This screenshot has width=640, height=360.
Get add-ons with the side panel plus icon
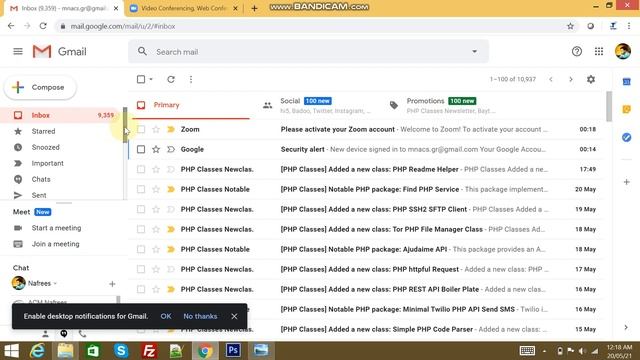point(627,182)
